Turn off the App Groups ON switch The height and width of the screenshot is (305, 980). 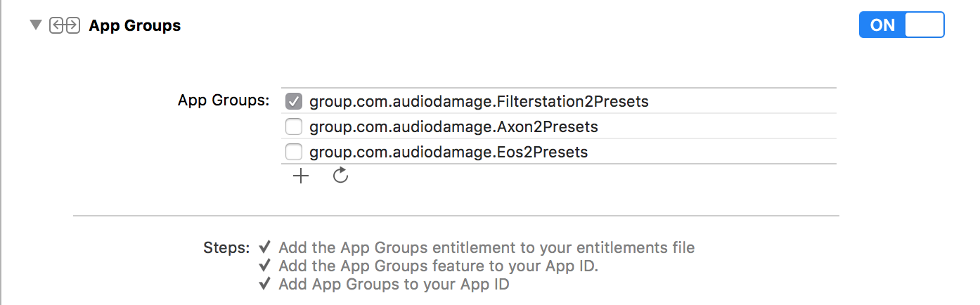pos(901,25)
